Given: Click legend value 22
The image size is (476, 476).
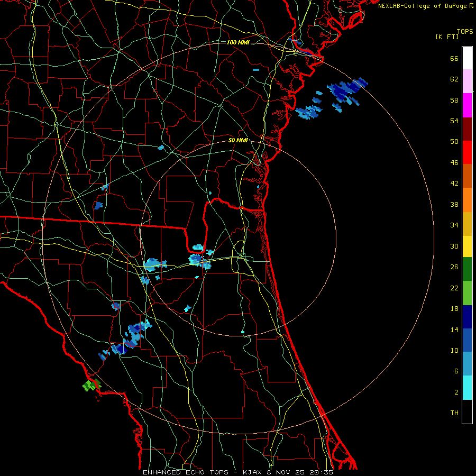Looking at the screenshot, I should click(x=454, y=288).
